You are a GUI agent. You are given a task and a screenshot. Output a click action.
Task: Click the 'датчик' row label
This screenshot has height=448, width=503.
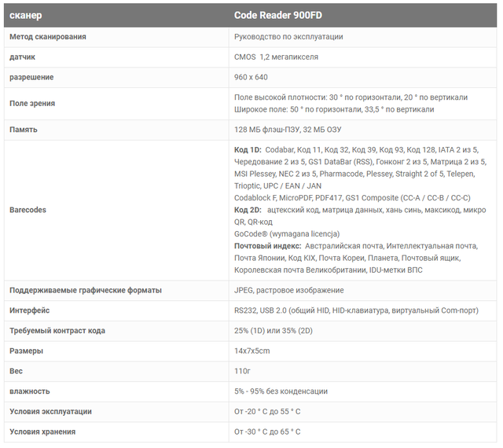[22, 57]
